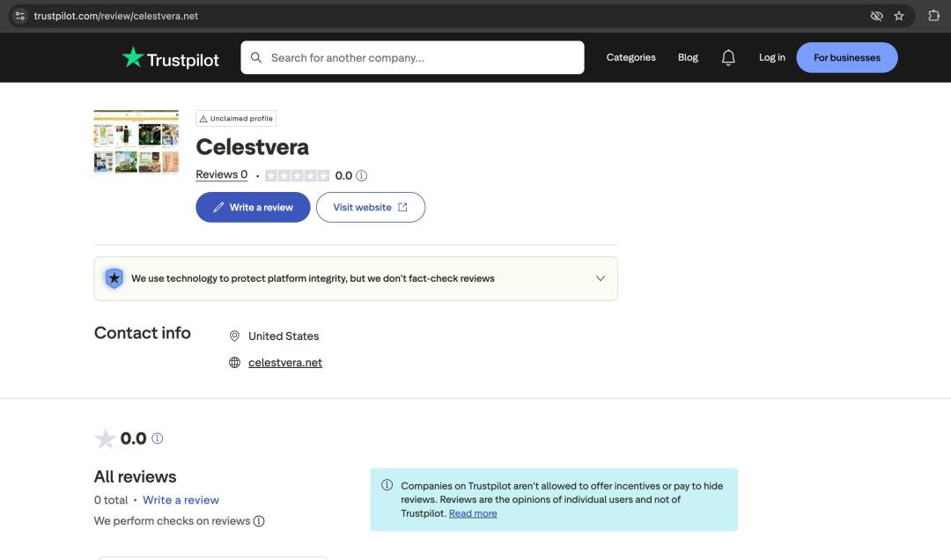The height and width of the screenshot is (560, 951).
Task: Click the Visit website button
Action: (x=371, y=208)
